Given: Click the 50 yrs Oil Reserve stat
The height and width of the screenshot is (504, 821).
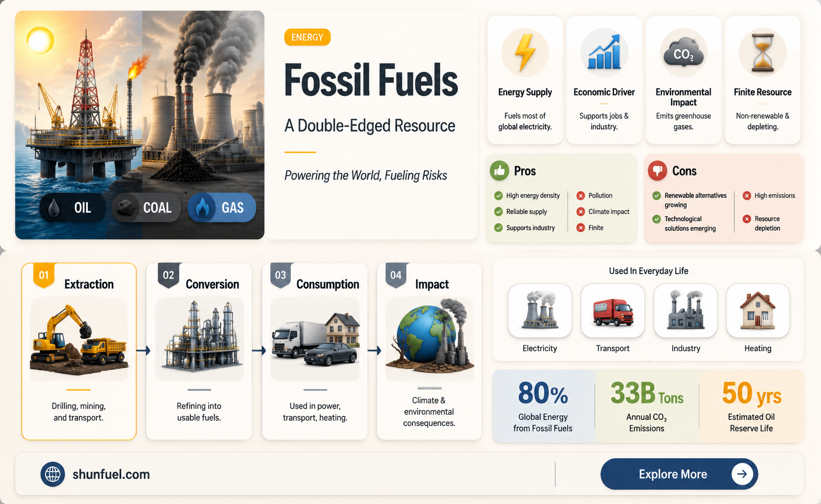Looking at the screenshot, I should pyautogui.click(x=751, y=406).
